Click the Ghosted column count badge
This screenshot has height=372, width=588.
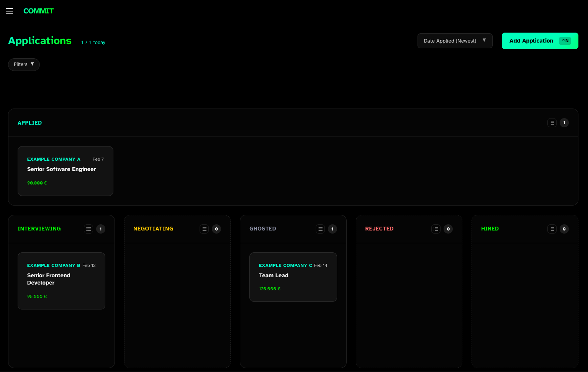332,229
